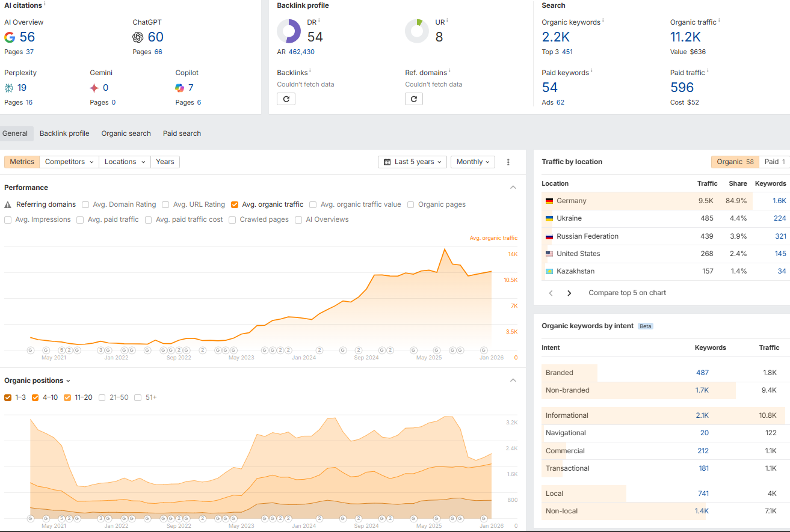Disable the Avg. organic traffic checkbox

[x=235, y=205]
